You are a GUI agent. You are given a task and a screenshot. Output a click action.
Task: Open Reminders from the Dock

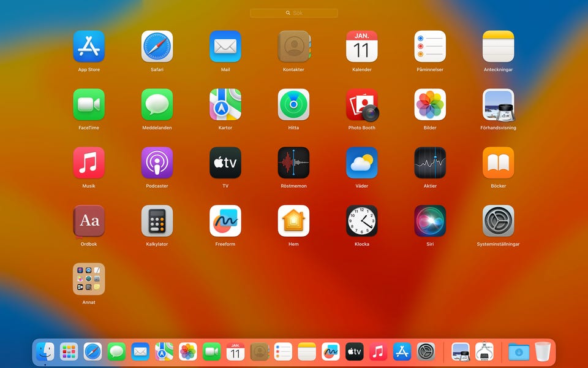[x=283, y=352]
